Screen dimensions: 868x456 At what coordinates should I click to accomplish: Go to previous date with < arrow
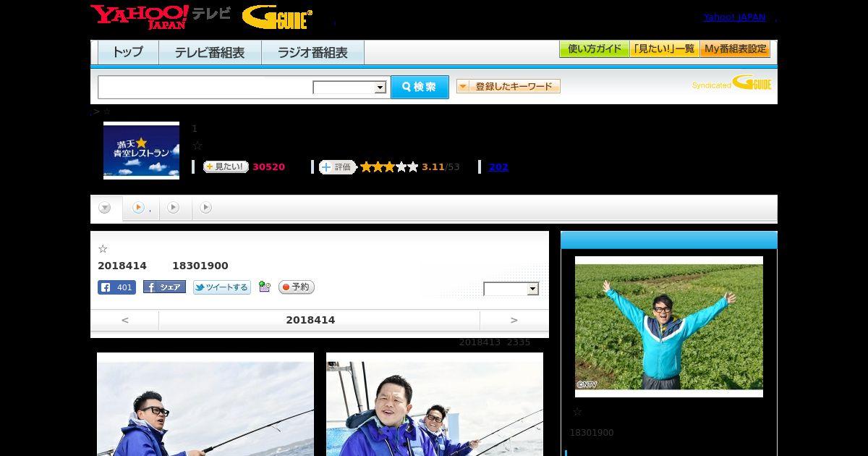[124, 320]
